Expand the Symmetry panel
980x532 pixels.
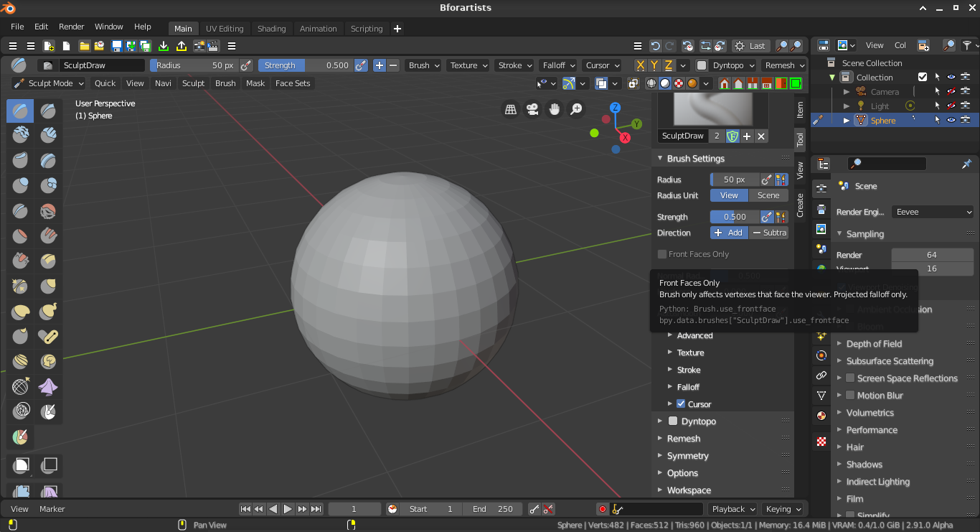pyautogui.click(x=687, y=455)
